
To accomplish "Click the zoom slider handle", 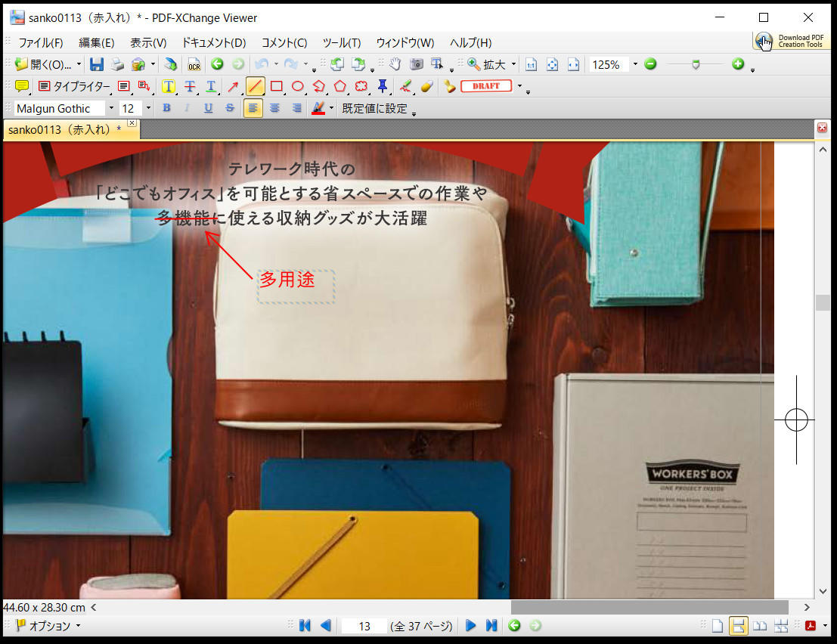I will pos(696,65).
